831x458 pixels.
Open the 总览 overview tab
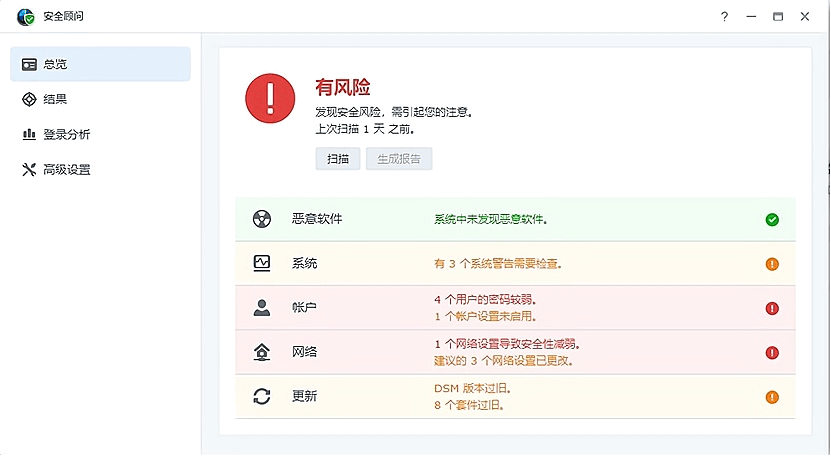(100, 64)
